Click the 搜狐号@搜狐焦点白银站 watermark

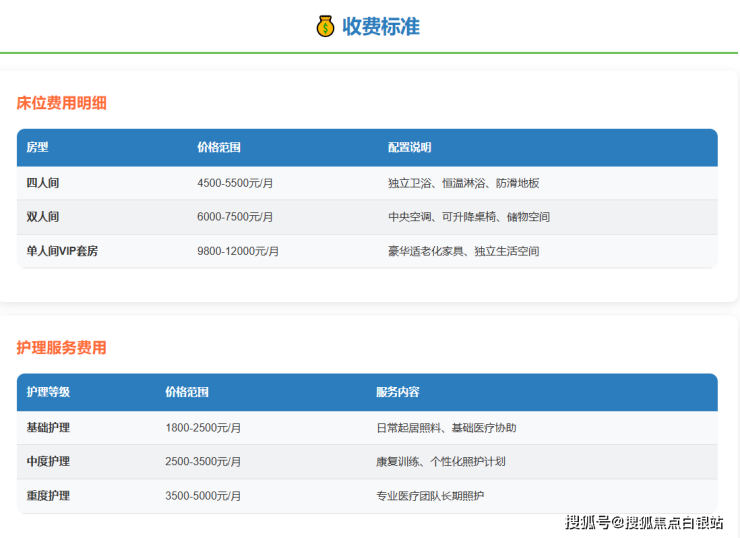point(644,522)
